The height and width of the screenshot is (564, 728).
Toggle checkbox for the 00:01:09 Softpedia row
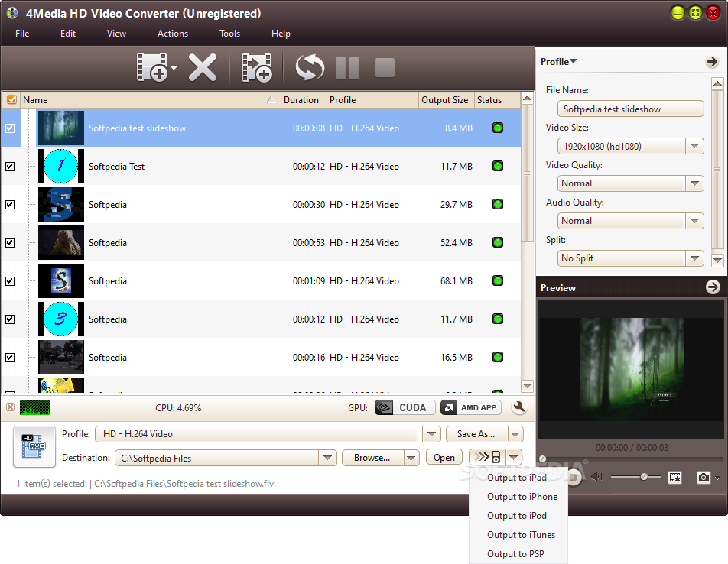click(x=10, y=281)
